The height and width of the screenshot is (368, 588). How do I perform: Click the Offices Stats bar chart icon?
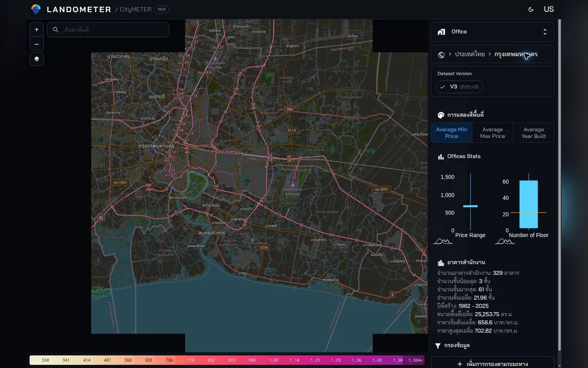click(441, 157)
